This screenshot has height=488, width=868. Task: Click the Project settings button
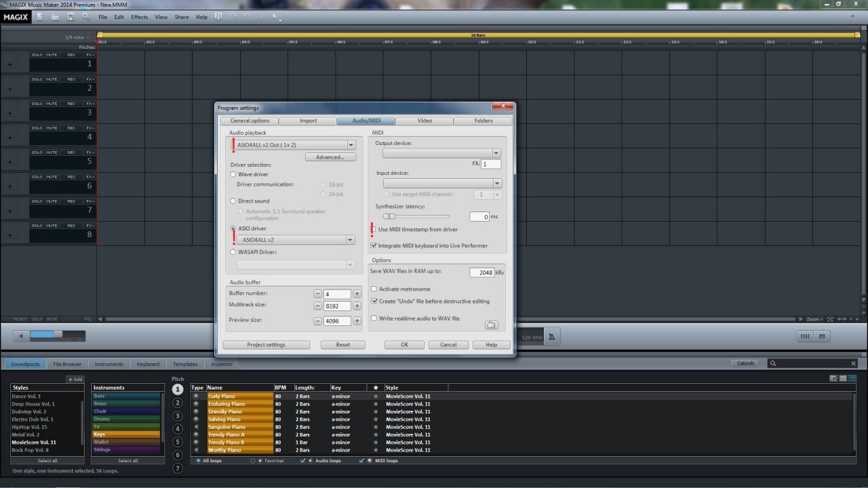coord(266,345)
